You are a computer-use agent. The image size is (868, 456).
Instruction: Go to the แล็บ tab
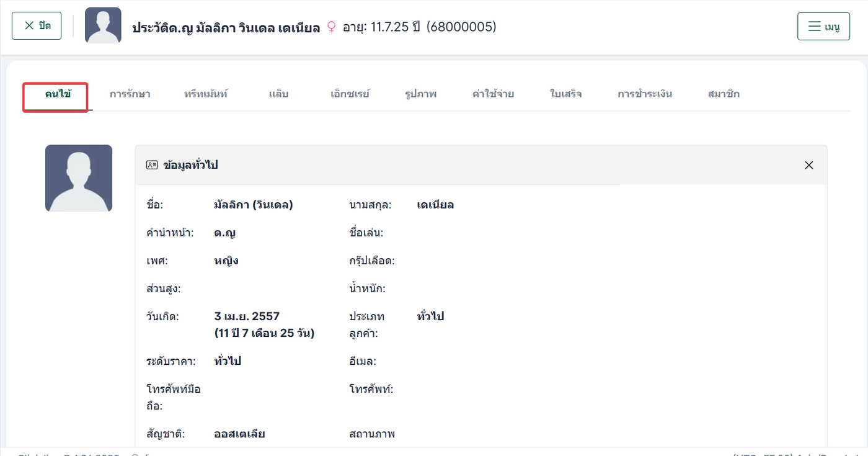279,94
